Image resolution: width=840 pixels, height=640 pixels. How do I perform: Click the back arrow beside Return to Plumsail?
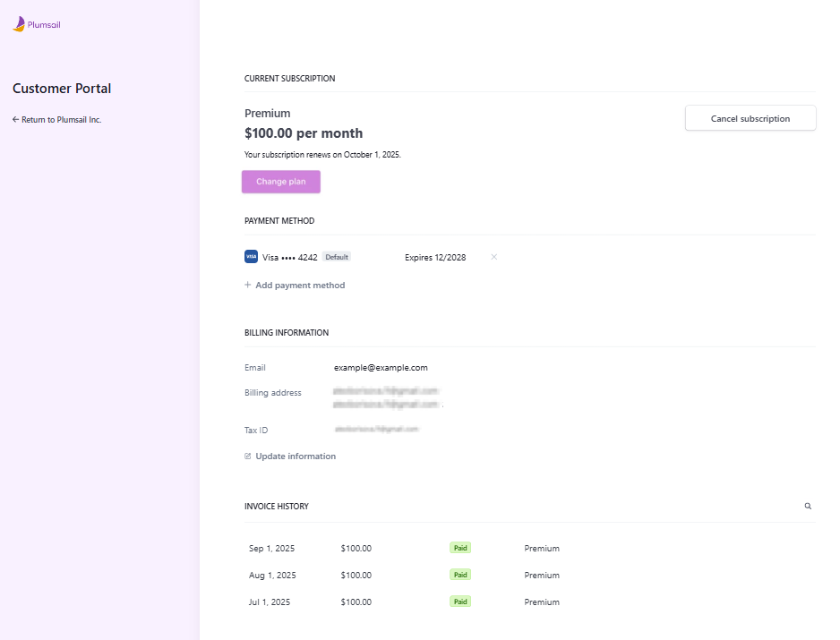tap(15, 120)
